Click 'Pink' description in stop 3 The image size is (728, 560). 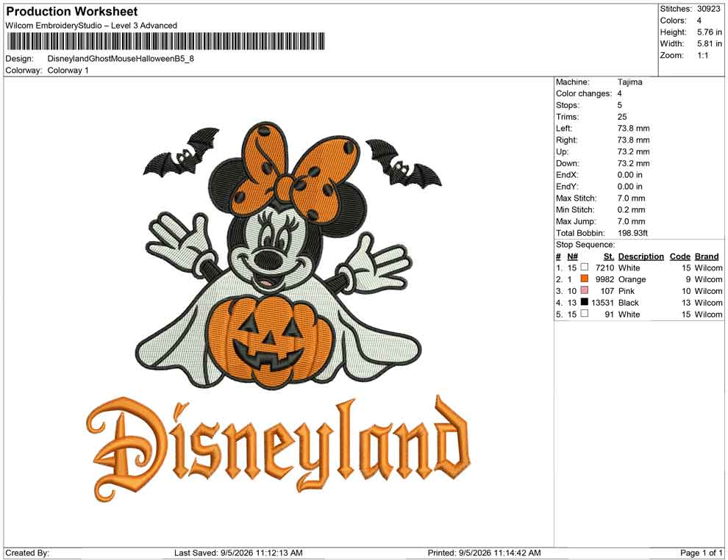tap(627, 291)
